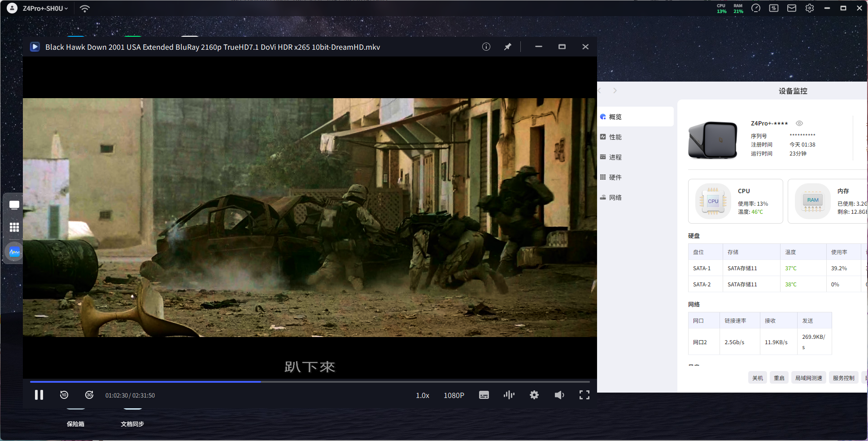Click the NAS device thumbnail image
The height and width of the screenshot is (441, 868).
(713, 140)
